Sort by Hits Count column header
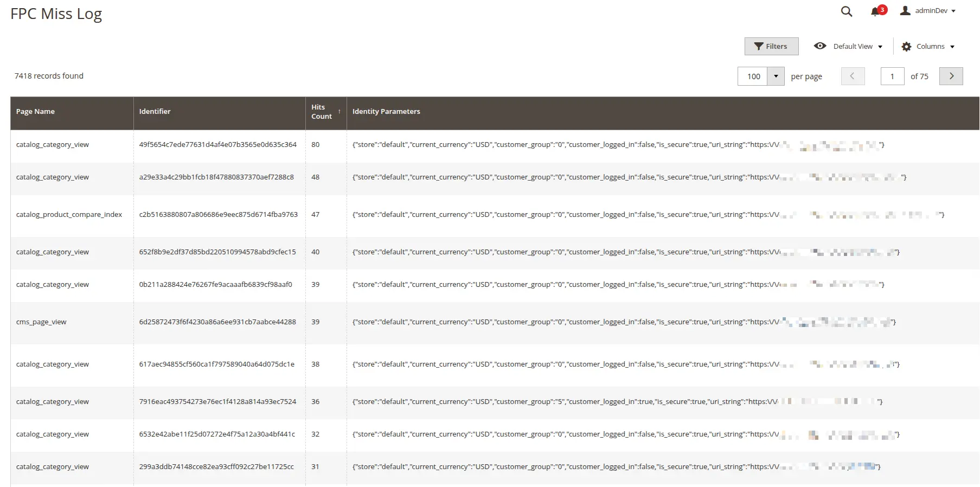The width and height of the screenshot is (980, 487). 326,112
